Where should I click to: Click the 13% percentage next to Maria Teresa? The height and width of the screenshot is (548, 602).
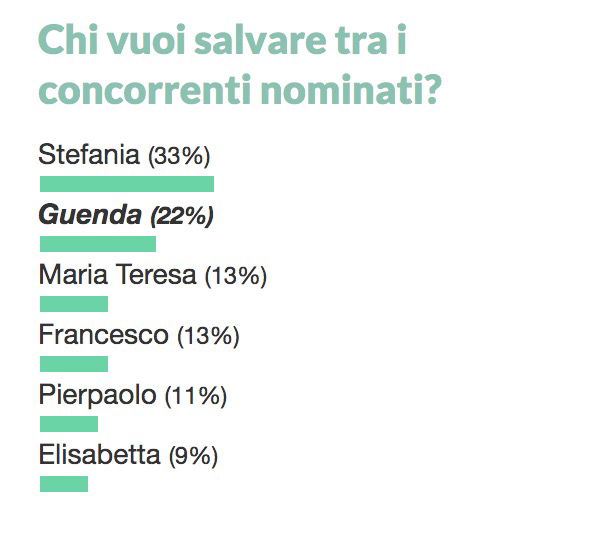pyautogui.click(x=236, y=276)
